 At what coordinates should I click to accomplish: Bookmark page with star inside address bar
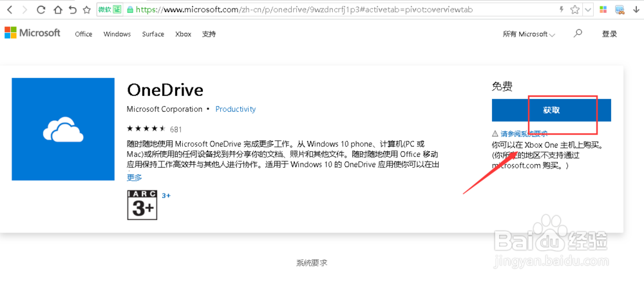575,10
